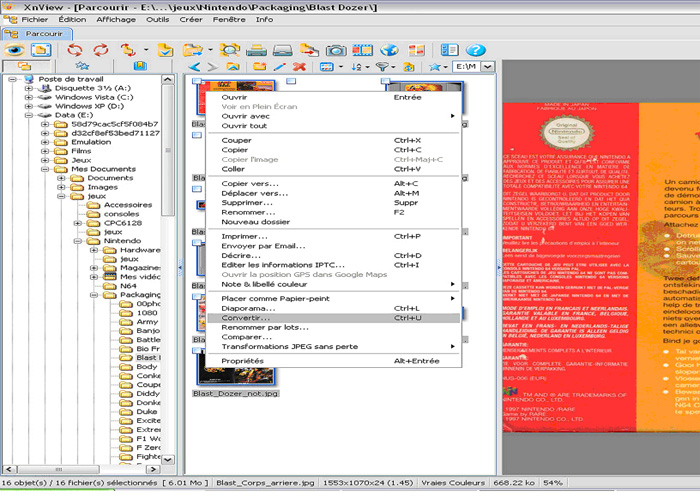Click the 54% zoom status field

point(552,483)
